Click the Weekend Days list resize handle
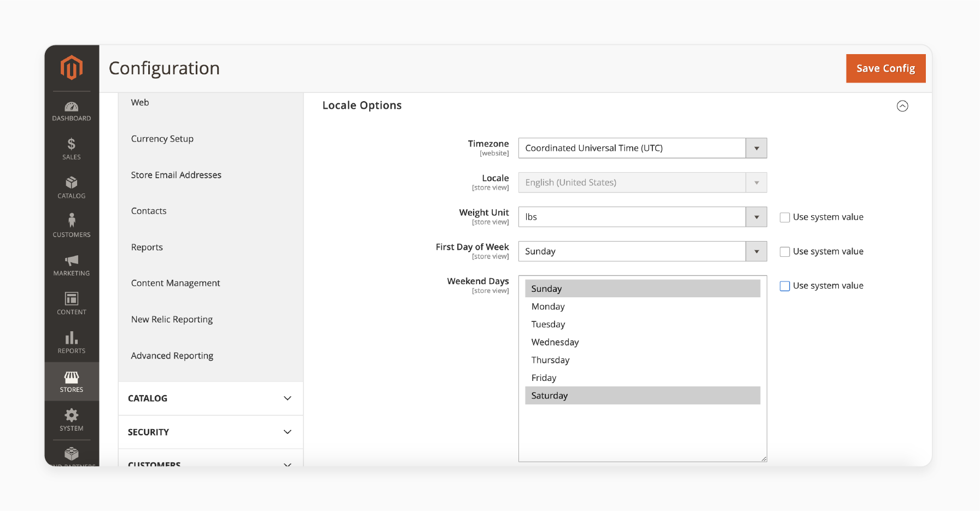Screen dimensions: 980x511 [x=764, y=459]
